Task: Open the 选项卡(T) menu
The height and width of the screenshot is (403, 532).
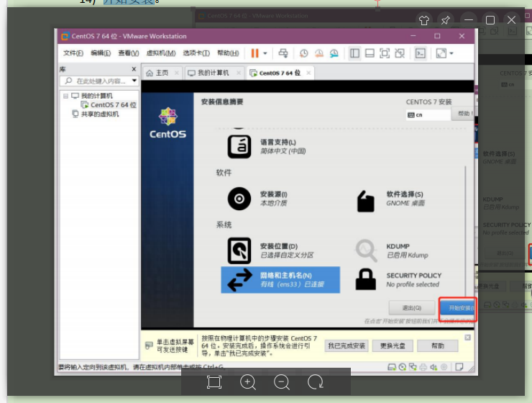Action: (196, 53)
